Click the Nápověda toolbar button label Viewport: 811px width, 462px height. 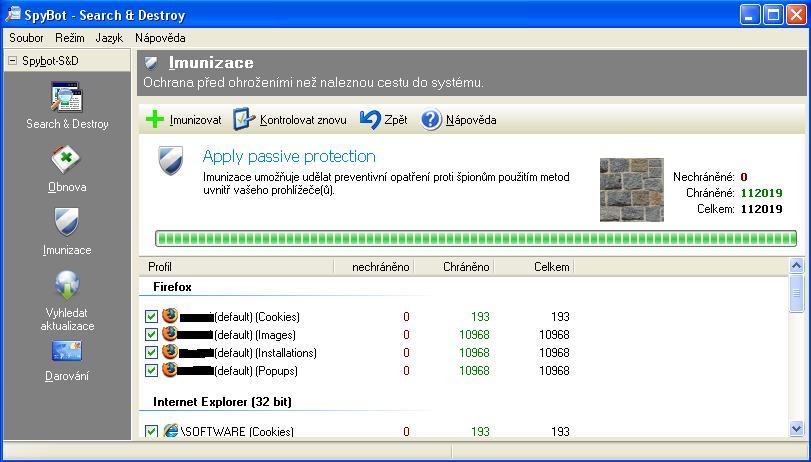click(x=471, y=120)
